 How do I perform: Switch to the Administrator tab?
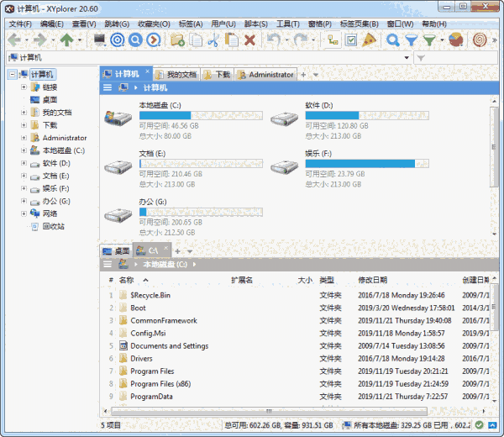pos(265,75)
